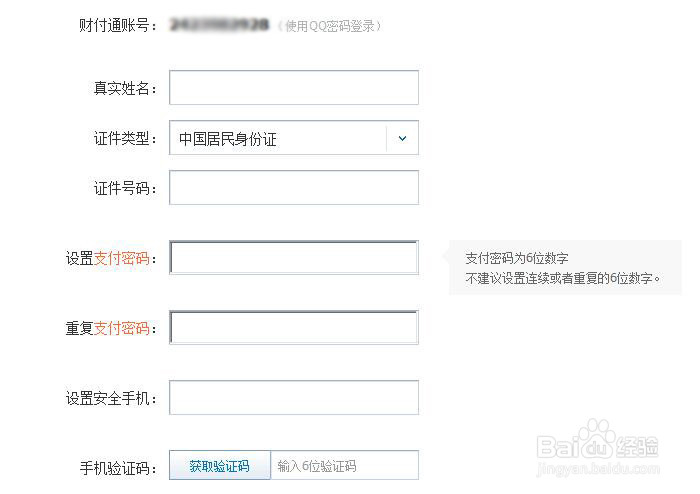
Task: Click the 支付密码为6位数字 tooltip box
Action: click(x=562, y=268)
